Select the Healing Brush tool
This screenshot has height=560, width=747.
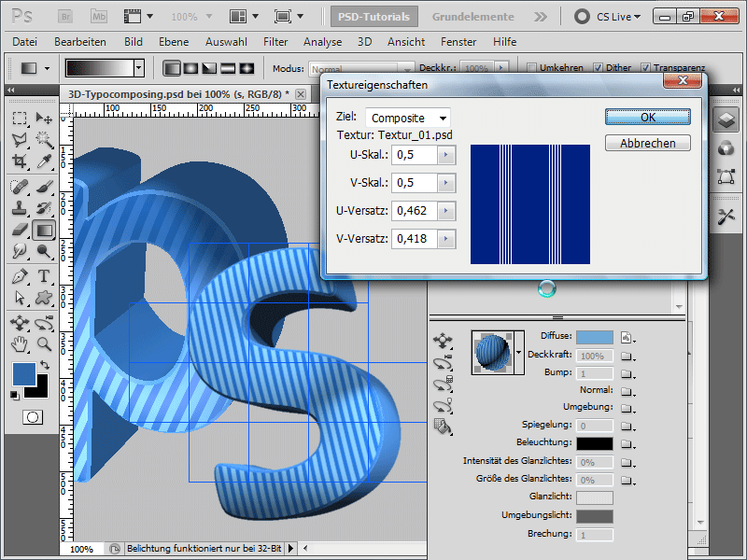click(20, 186)
